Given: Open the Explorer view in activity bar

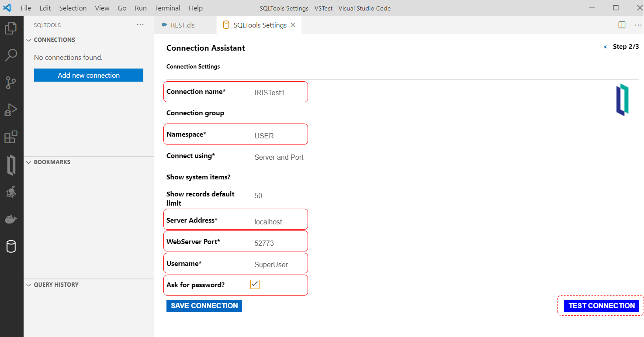Looking at the screenshot, I should (11, 29).
